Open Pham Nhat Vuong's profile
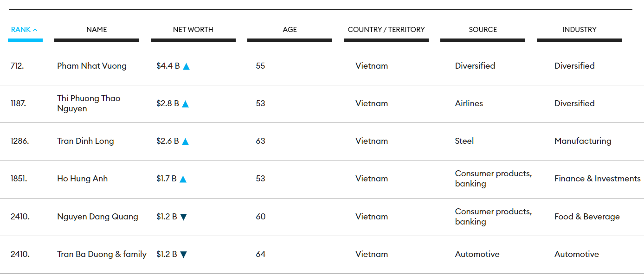 point(92,66)
